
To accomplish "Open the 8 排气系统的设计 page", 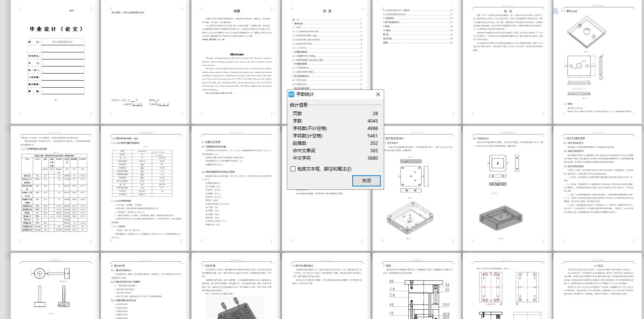I will (327, 286).
